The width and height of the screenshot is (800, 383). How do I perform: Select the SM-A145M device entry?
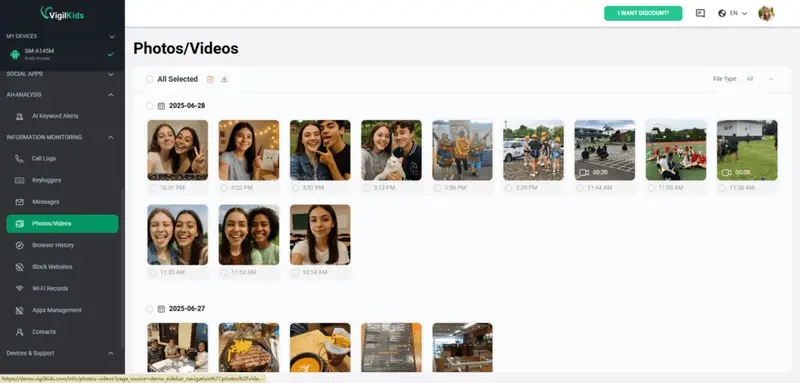tap(62, 54)
